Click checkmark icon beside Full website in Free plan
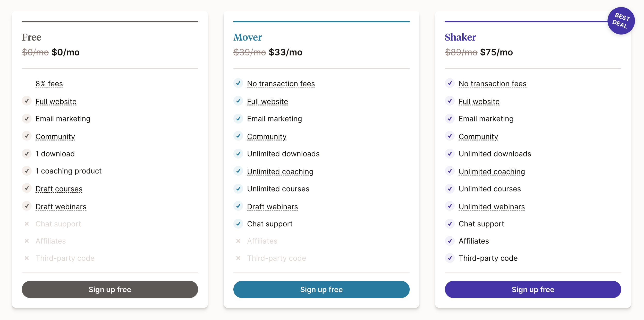This screenshot has height=320, width=644. click(27, 101)
